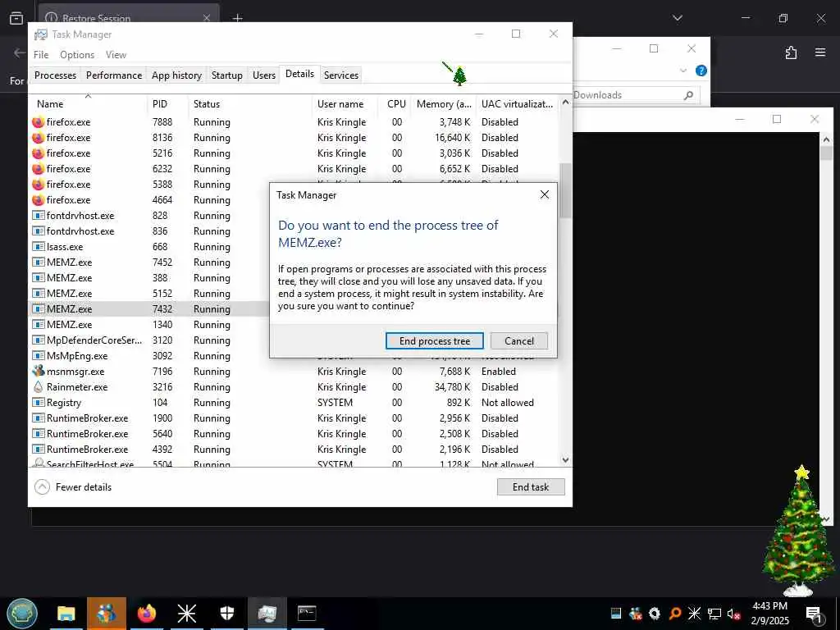Select MEMZ.exe icon with PID 7452
This screenshot has height=630, width=840.
click(x=38, y=262)
